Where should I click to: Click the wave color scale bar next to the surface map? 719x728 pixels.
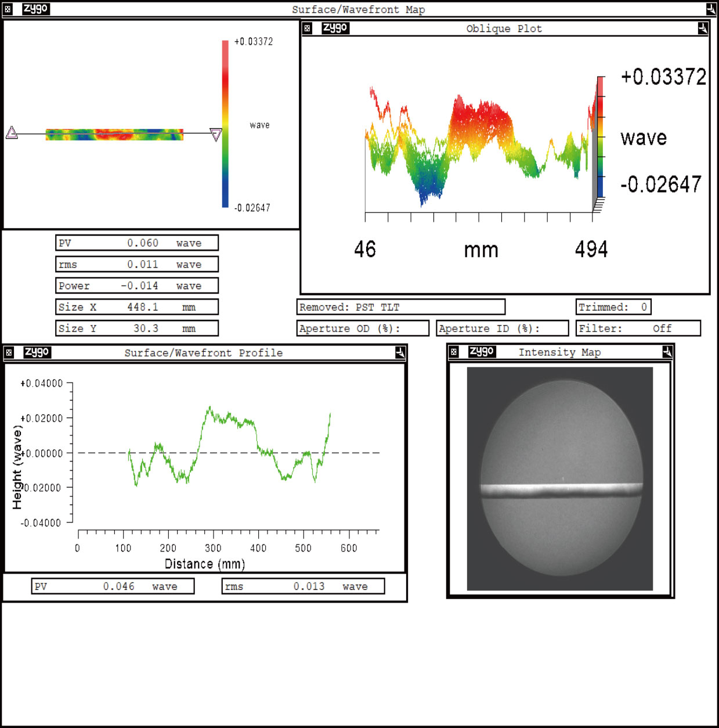point(224,125)
